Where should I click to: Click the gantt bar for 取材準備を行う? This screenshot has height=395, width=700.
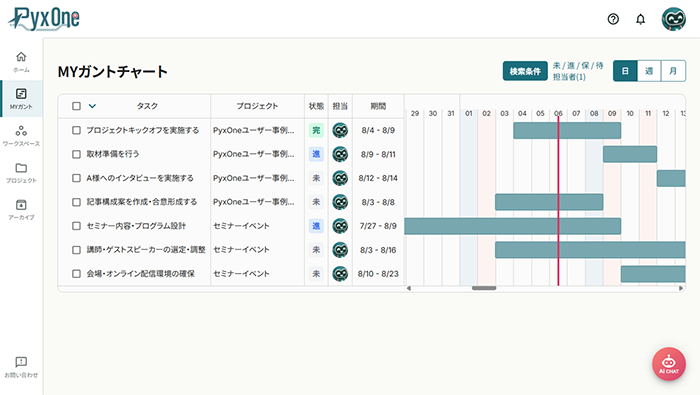pyautogui.click(x=630, y=154)
